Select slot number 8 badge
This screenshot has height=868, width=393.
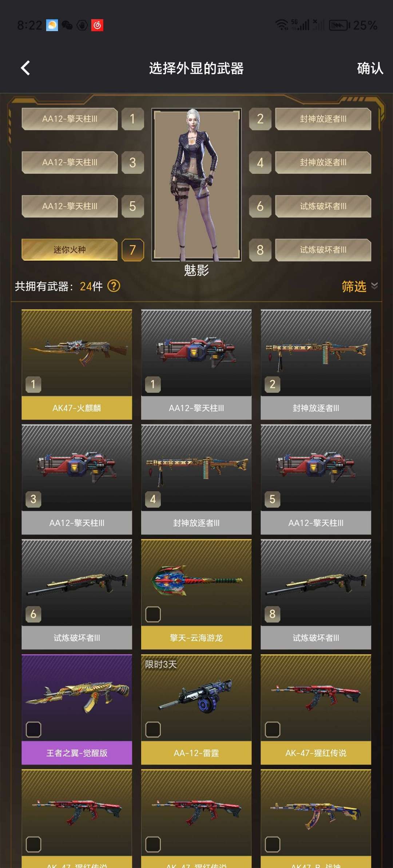260,250
